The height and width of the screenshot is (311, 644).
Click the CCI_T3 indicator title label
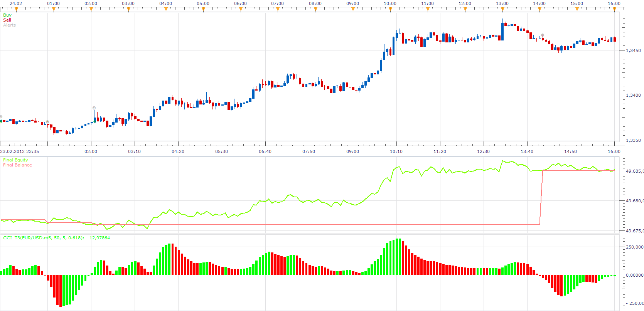pyautogui.click(x=57, y=238)
